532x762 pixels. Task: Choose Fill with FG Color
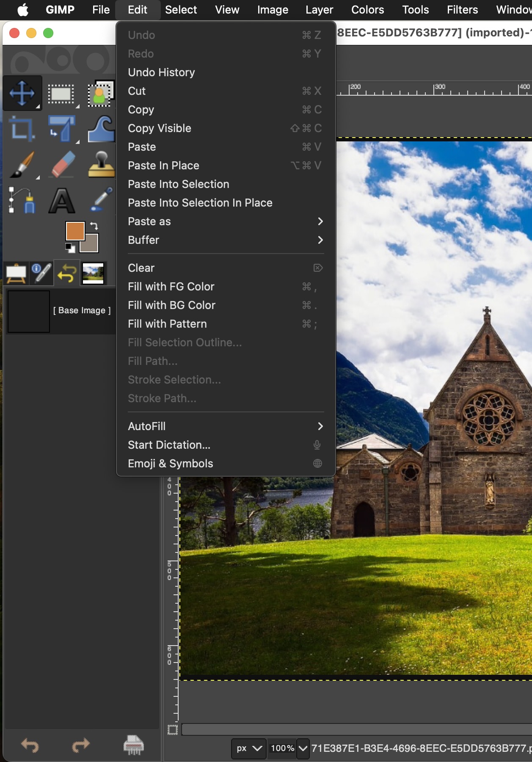tap(171, 287)
